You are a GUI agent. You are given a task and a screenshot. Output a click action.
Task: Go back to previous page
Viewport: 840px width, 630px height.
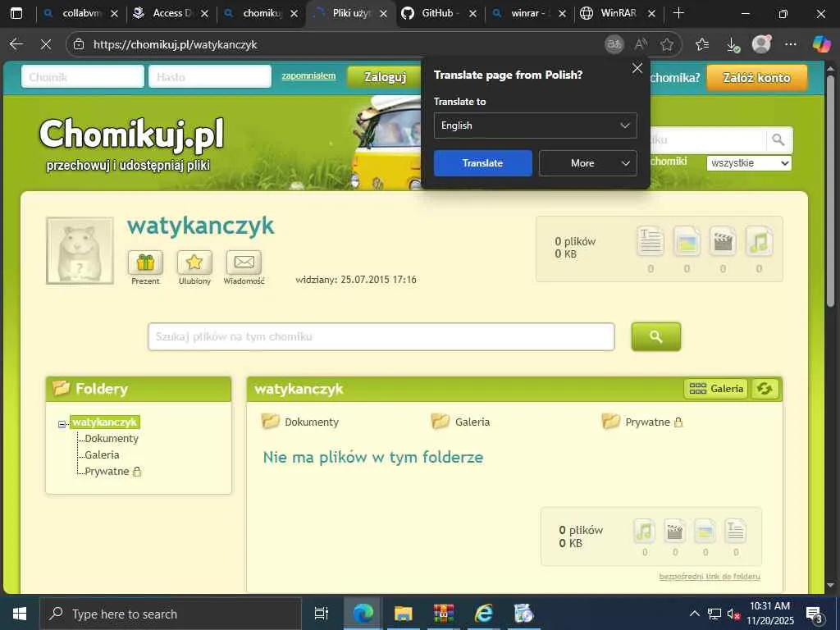pos(16,44)
